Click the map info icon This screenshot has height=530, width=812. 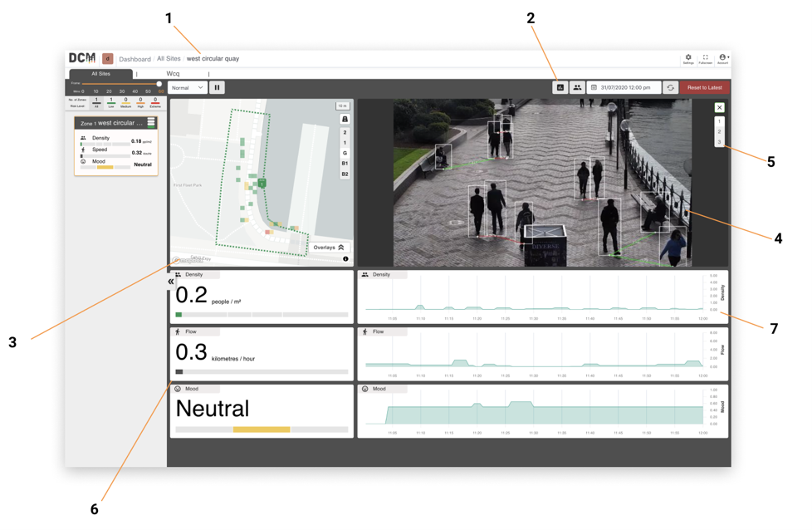click(345, 258)
